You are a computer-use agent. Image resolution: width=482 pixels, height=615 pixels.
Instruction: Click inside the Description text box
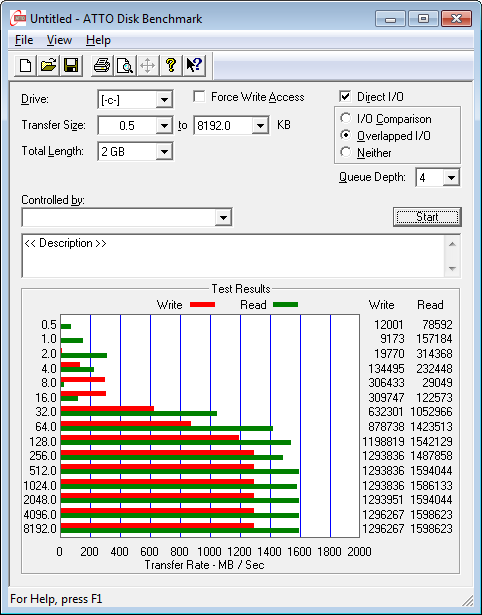(x=234, y=256)
